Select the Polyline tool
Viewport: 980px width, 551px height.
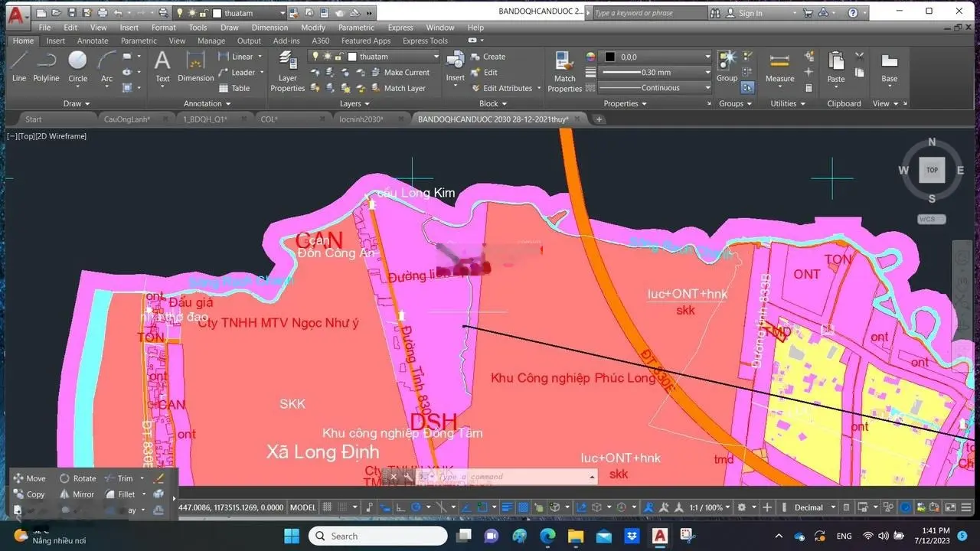[46, 66]
